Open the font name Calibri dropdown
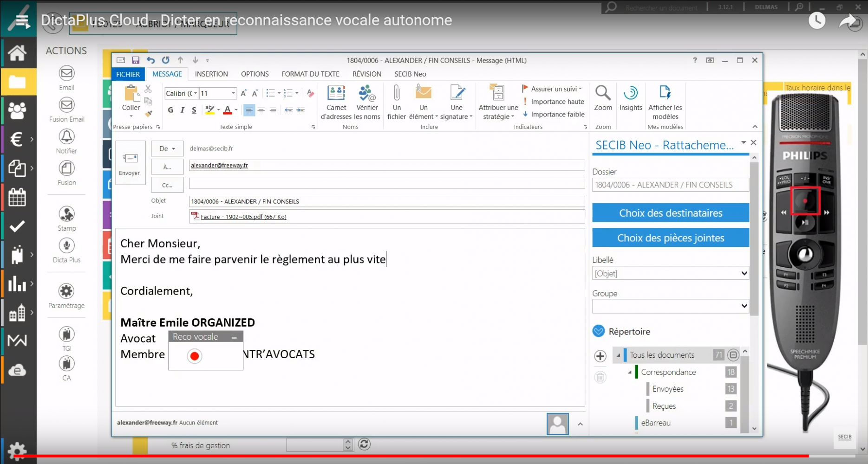868x464 pixels. point(195,93)
